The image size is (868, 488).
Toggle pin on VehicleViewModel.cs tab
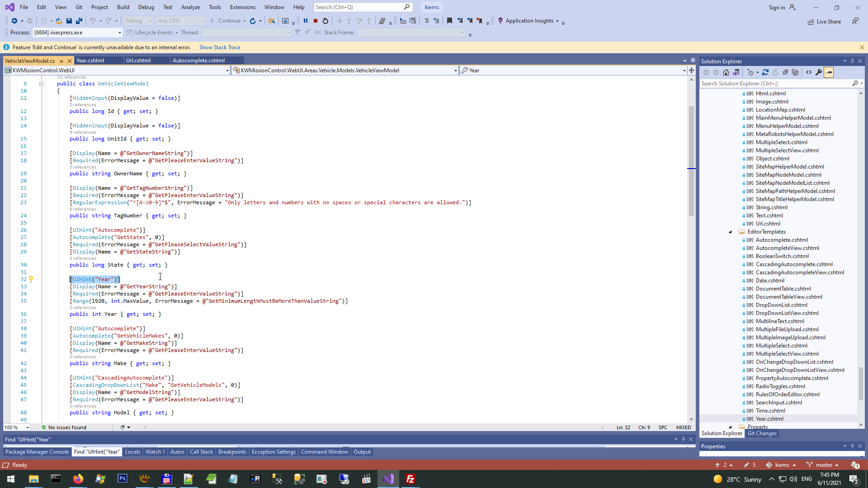(61, 61)
